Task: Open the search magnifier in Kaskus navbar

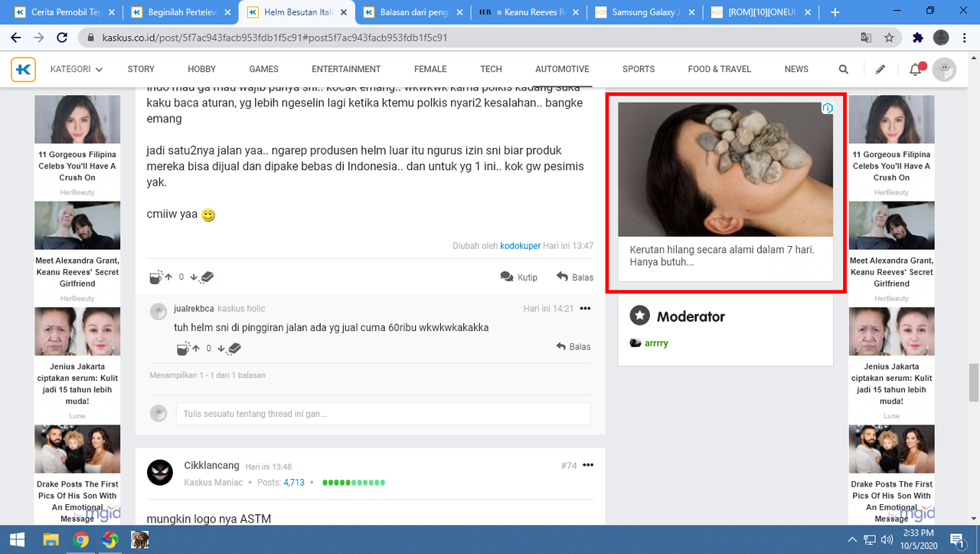Action: click(843, 69)
